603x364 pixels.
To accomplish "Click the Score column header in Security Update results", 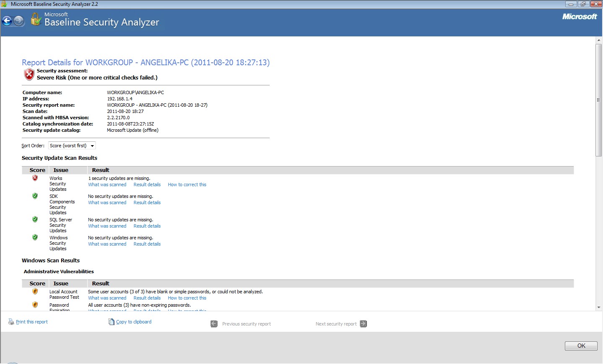I will [x=37, y=170].
